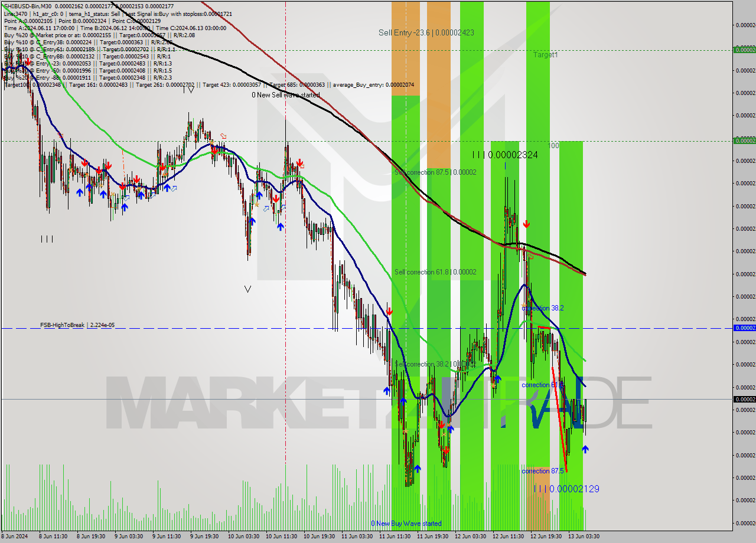The height and width of the screenshot is (543, 756).
Task: Click green price tag on 100 level line
Action: pyautogui.click(x=744, y=140)
